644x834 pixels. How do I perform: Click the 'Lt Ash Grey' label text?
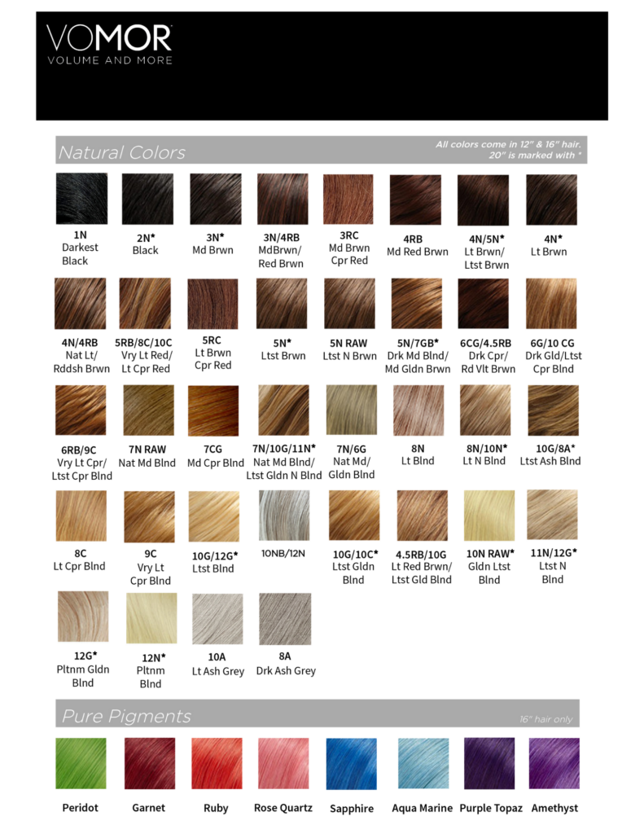pos(218,671)
